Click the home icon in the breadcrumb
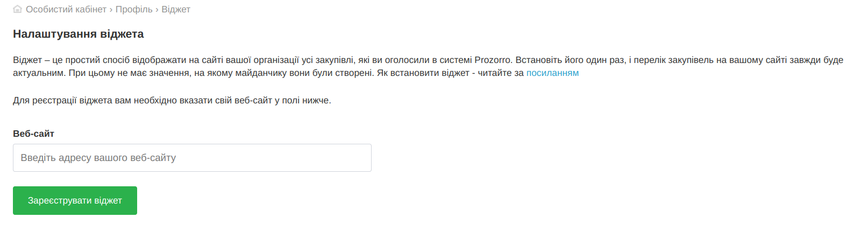 coord(18,9)
